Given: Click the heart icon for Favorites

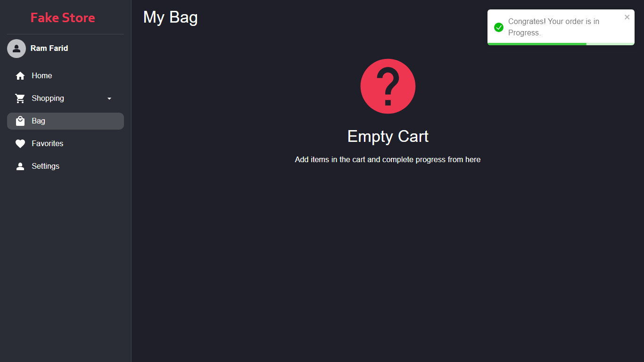Looking at the screenshot, I should point(20,144).
